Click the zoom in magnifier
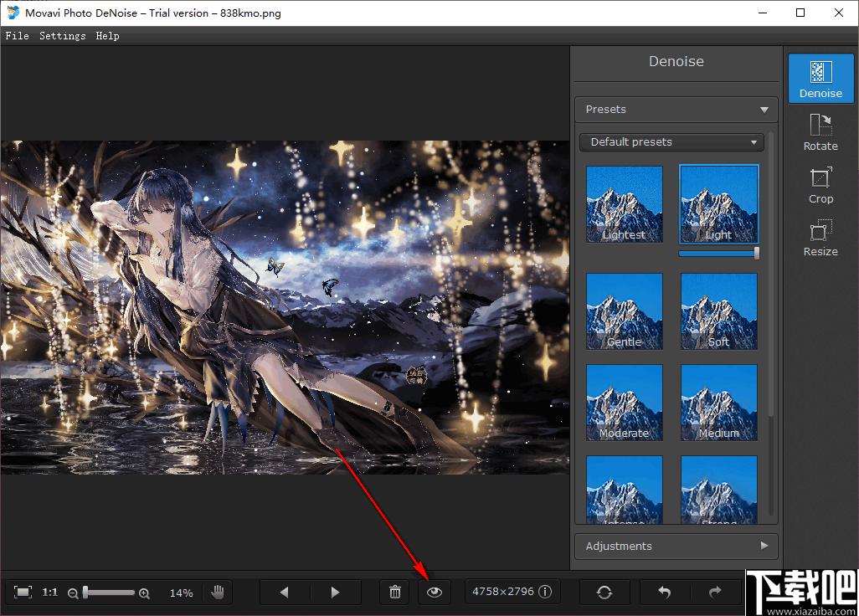Screen dimensions: 859x616 144,593
